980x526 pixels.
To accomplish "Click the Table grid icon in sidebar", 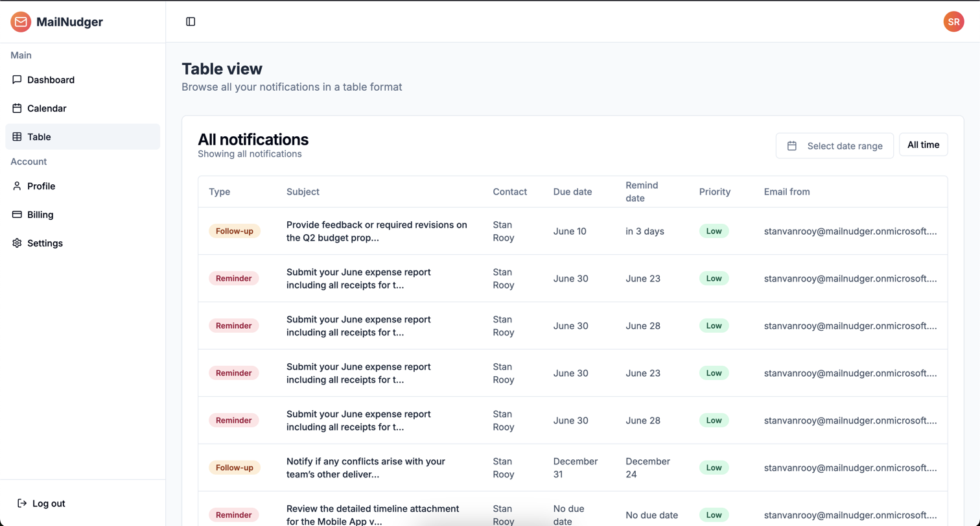I will pyautogui.click(x=17, y=137).
